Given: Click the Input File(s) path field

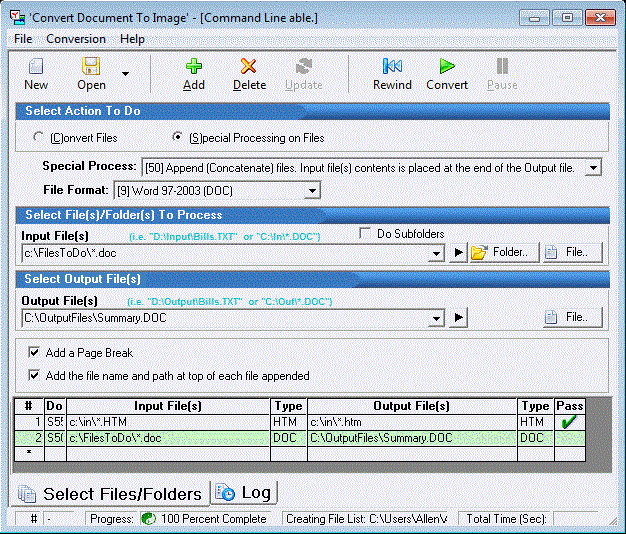Looking at the screenshot, I should (x=225, y=253).
